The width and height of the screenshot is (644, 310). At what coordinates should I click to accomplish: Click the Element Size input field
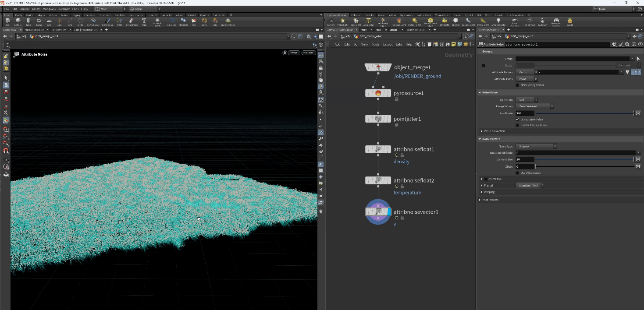pyautogui.click(x=525, y=159)
